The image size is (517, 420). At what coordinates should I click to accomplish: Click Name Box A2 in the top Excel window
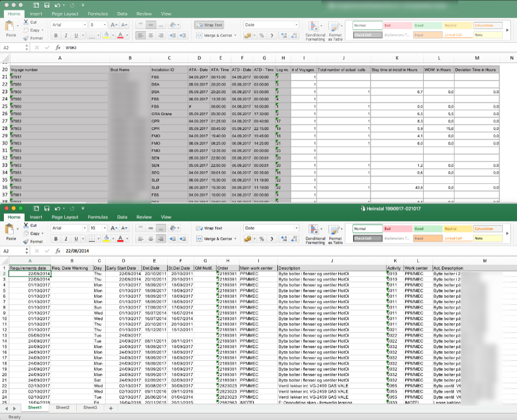[13, 48]
